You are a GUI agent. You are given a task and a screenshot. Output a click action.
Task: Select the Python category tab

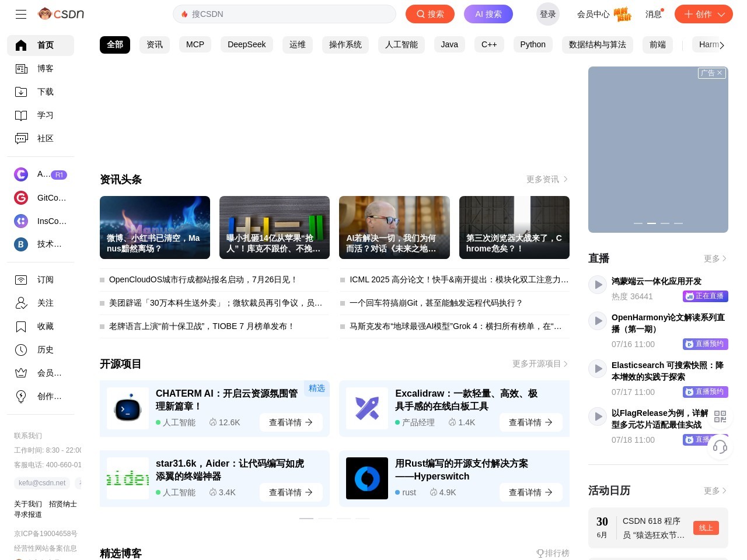pos(533,44)
